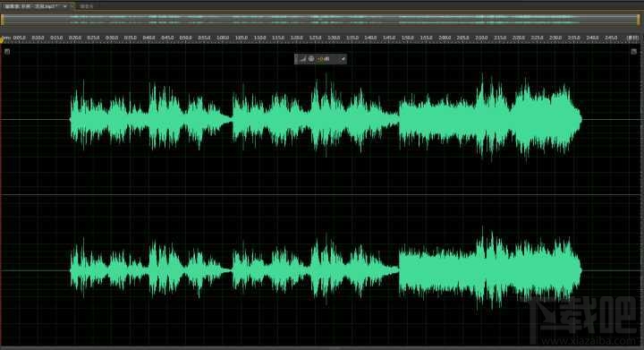Screen dimensions: 644x350
Task: Grab the HUD grip handle on its left edge
Action: (296, 59)
